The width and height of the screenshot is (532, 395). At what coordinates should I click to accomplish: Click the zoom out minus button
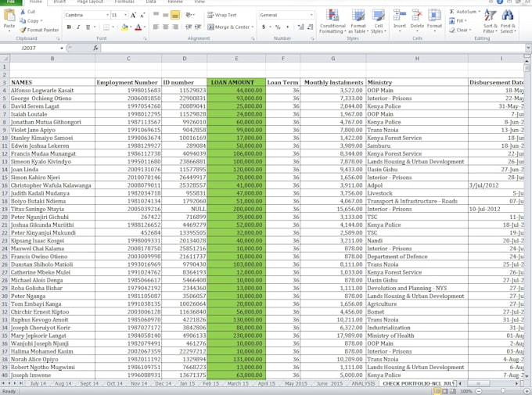tap(478, 391)
